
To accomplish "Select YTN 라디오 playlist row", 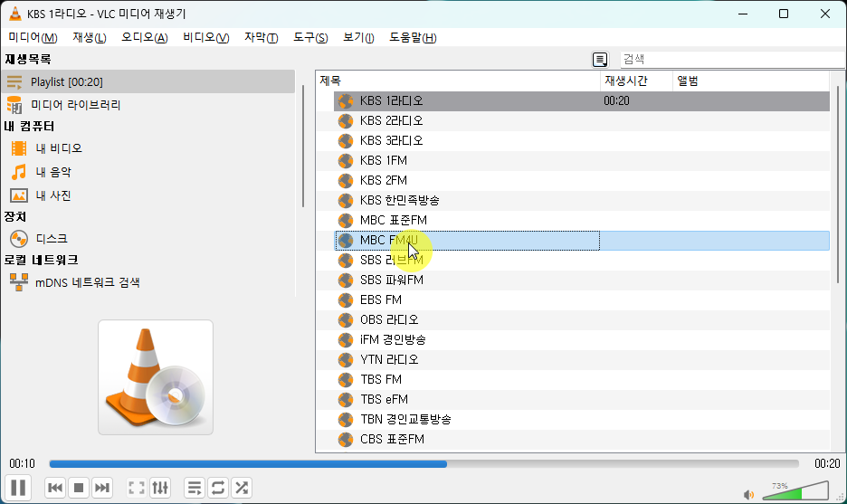I will [582, 360].
